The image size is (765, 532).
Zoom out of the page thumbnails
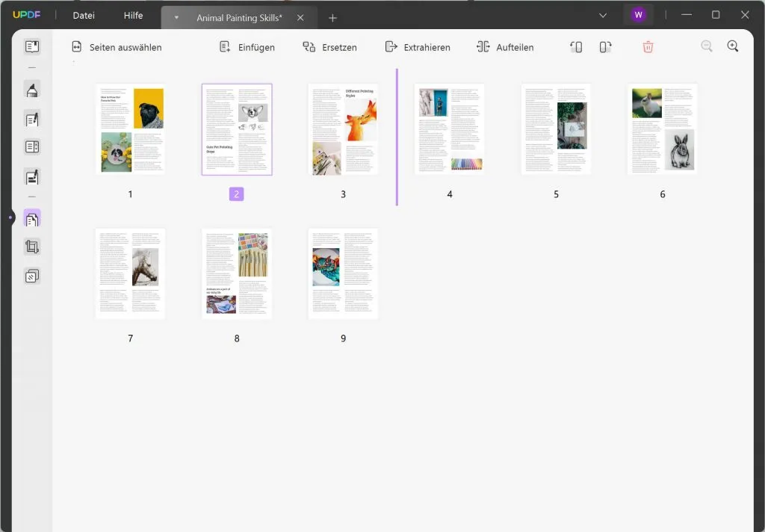coord(707,46)
